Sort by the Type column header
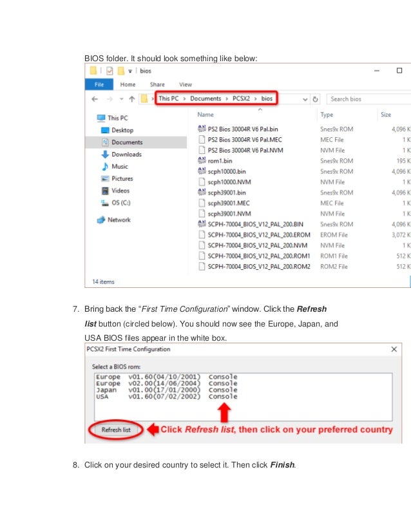Screen dimensions: 411x532 (327, 115)
